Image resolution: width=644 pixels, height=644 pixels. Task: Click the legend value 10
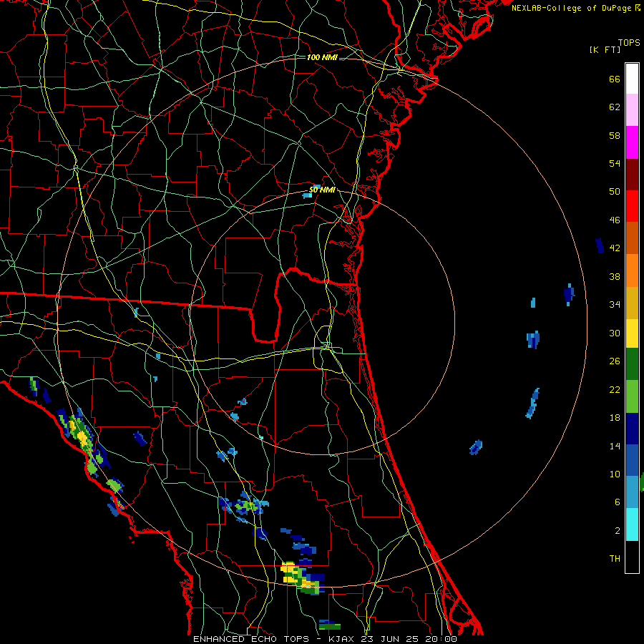tap(615, 474)
